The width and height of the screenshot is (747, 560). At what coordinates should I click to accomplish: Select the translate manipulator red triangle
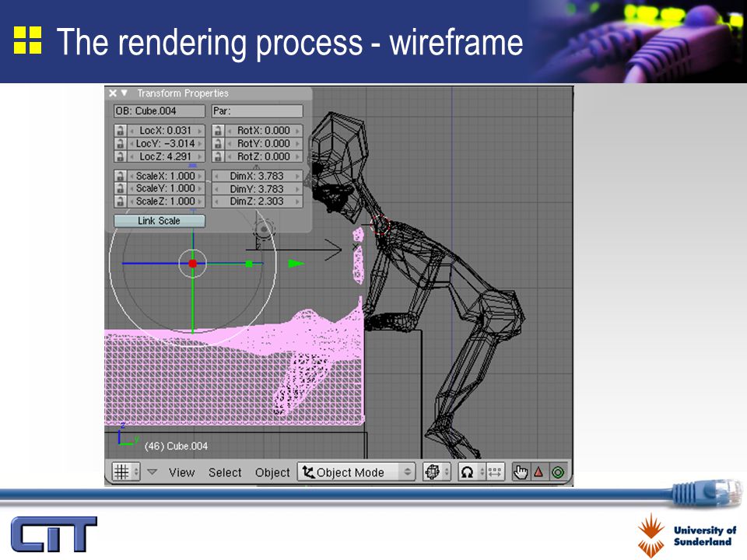click(x=538, y=472)
